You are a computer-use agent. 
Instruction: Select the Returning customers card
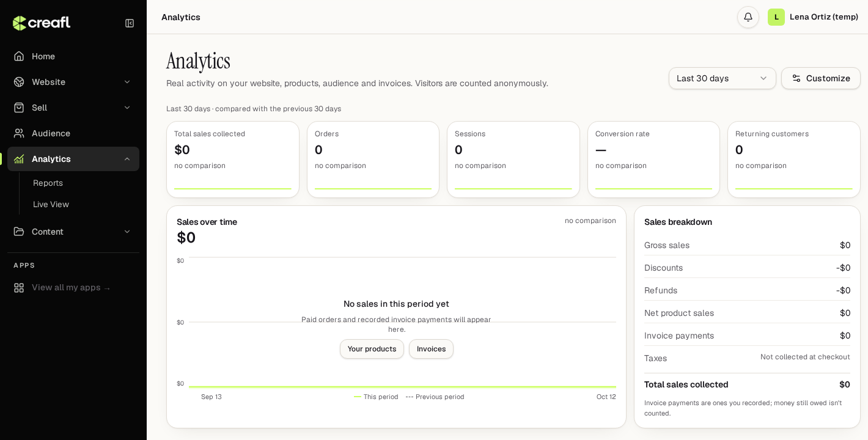click(x=794, y=159)
